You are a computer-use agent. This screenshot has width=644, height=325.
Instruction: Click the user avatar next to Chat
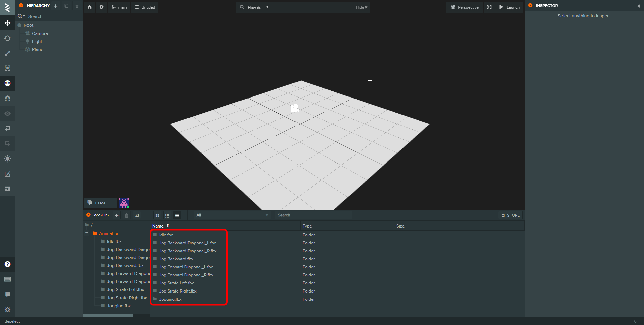pyautogui.click(x=124, y=203)
